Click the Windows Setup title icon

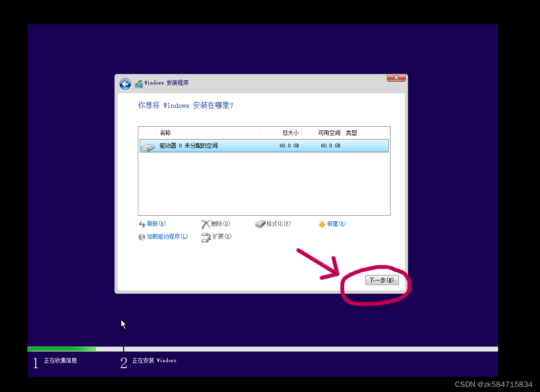point(139,84)
